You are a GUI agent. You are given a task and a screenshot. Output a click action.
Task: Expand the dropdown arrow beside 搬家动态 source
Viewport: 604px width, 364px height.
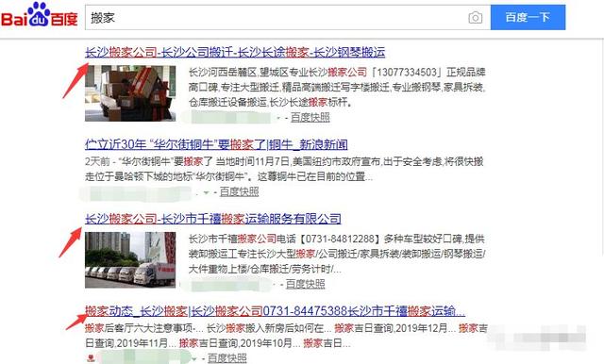pyautogui.click(x=194, y=358)
